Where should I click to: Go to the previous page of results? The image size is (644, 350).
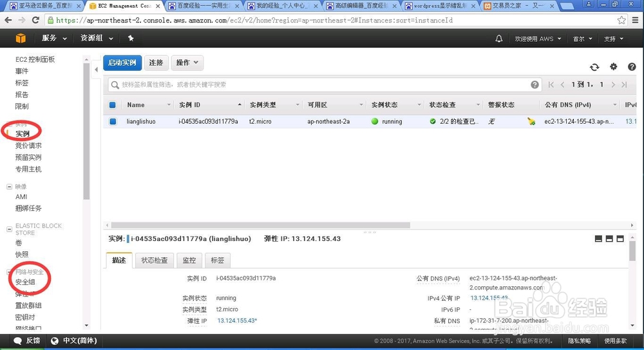(x=562, y=84)
